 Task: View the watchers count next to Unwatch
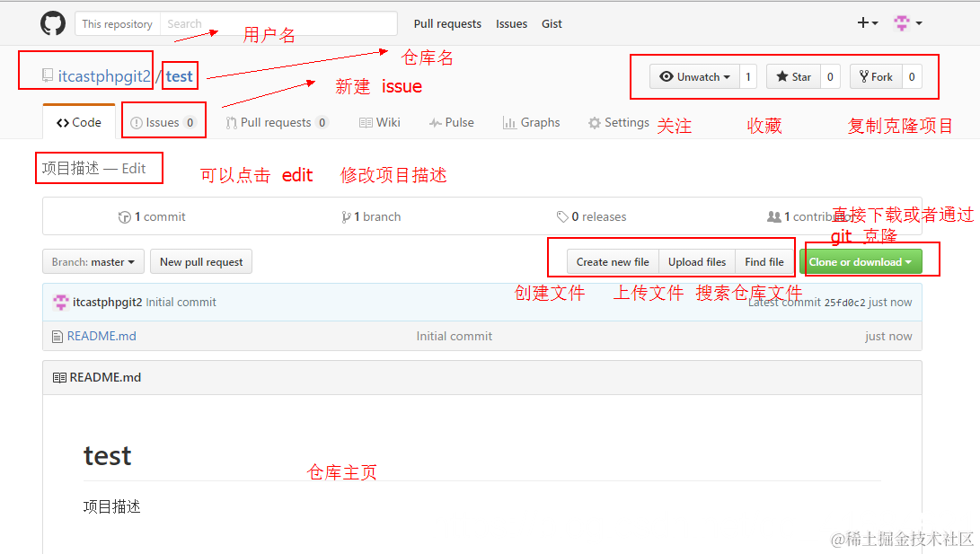click(x=748, y=77)
